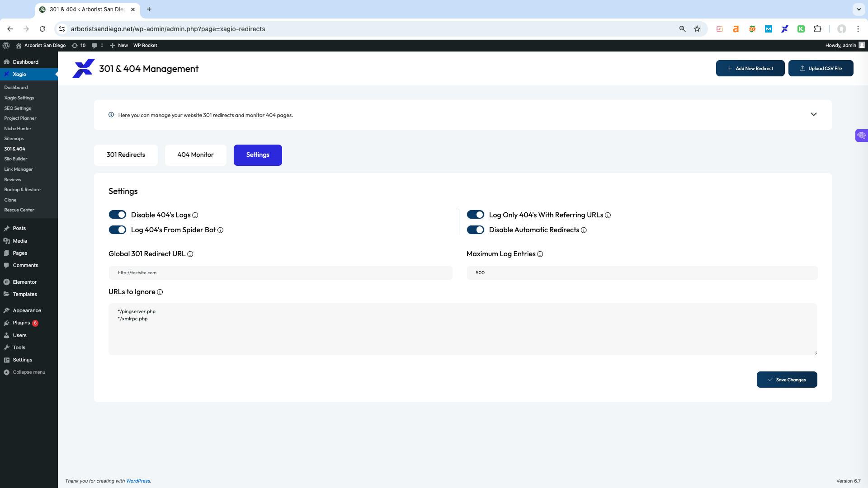The image size is (868, 488).
Task: Open the Howdy, admin account menu
Action: pos(845,46)
